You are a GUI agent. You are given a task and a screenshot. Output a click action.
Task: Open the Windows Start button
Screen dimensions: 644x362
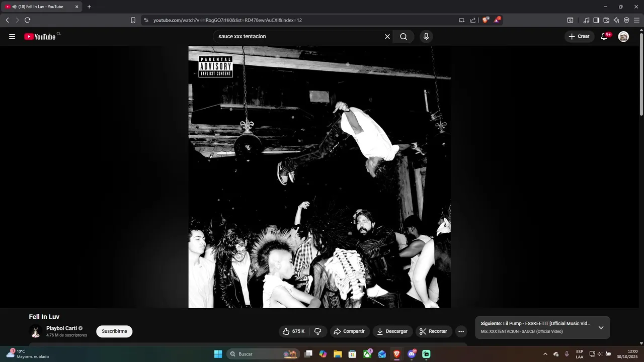[218, 354]
